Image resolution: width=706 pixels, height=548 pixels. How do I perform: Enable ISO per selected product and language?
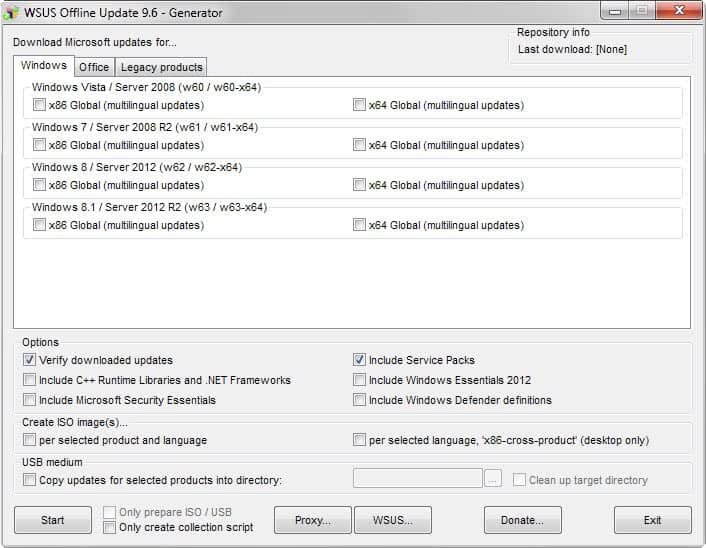[x=29, y=440]
